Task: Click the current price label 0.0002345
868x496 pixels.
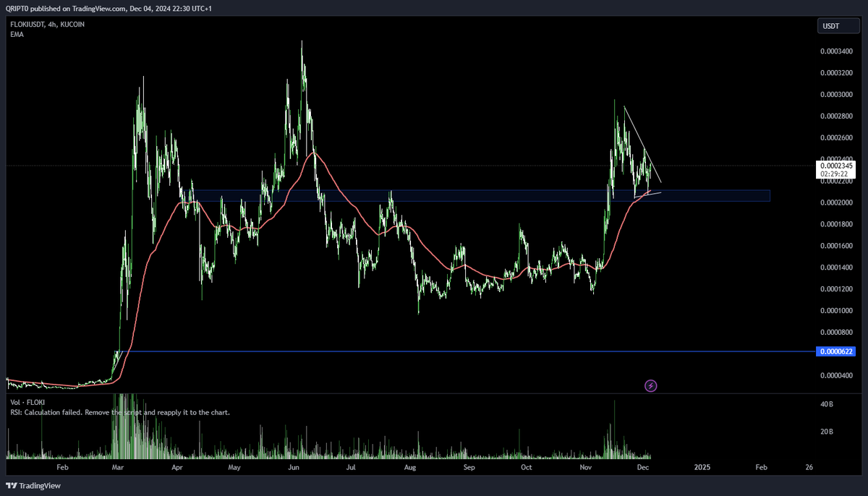Action: tap(836, 166)
